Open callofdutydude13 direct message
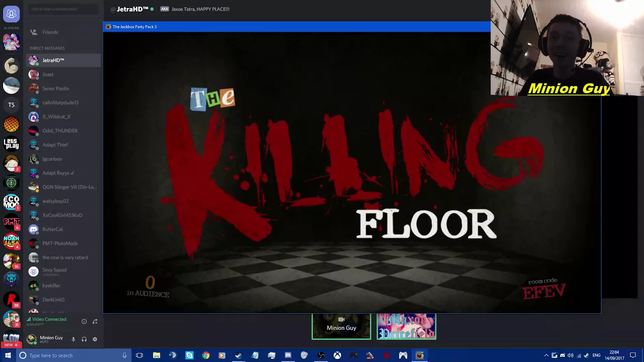This screenshot has width=644, height=362. 63,103
